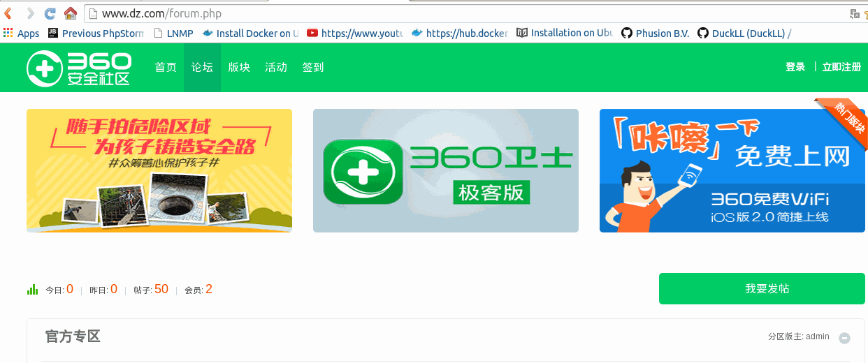The image size is (868, 363).
Task: Click the 登录 link
Action: click(x=795, y=67)
